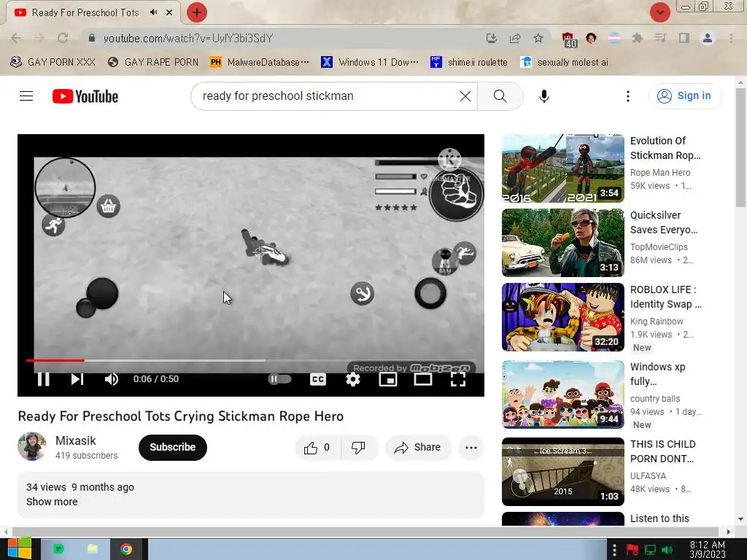The image size is (747, 560).
Task: Open the Windows Start button
Action: (x=20, y=549)
